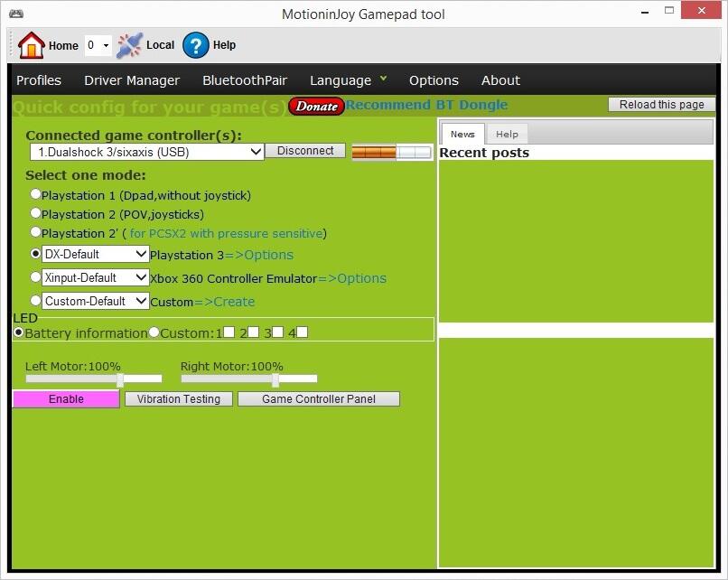The image size is (728, 580).
Task: Maximize the MotioninJoy window
Action: (x=669, y=11)
